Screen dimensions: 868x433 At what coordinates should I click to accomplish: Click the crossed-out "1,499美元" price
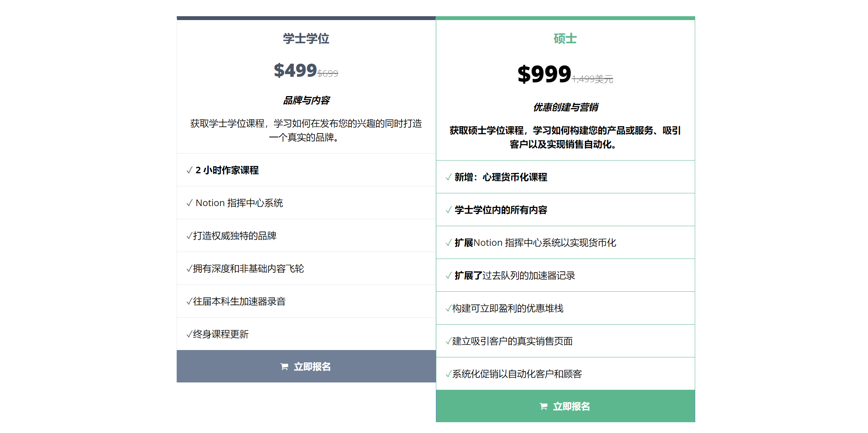pos(592,79)
